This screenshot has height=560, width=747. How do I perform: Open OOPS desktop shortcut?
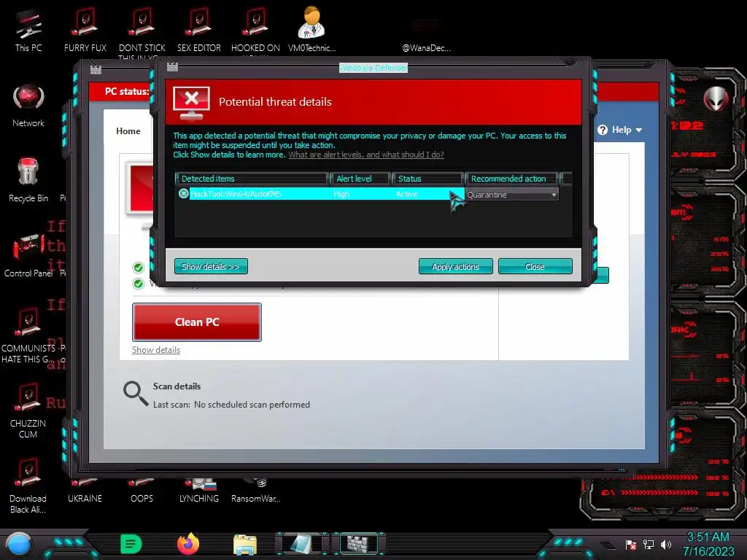pyautogui.click(x=142, y=492)
